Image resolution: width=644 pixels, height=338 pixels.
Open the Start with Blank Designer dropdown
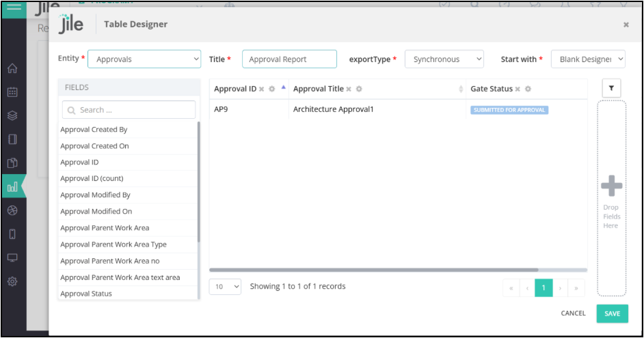coord(588,59)
